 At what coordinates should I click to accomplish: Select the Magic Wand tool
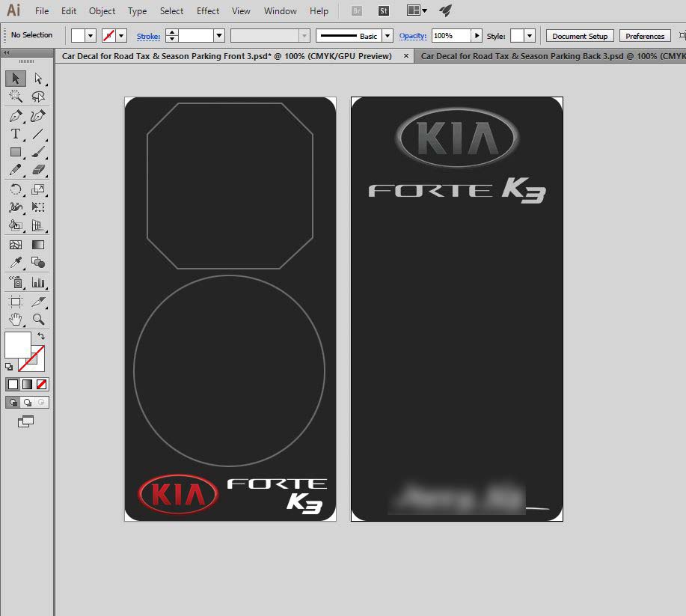point(15,97)
